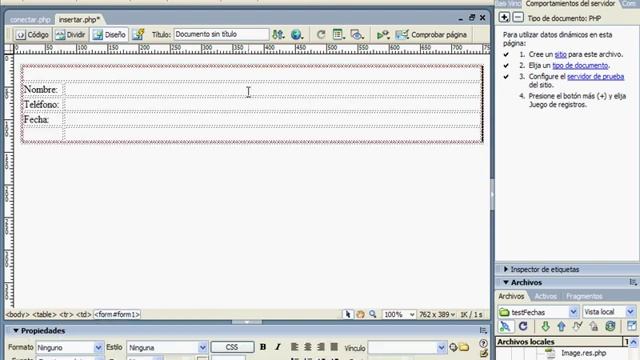Viewport: 640px width, 360px height.
Task: Open file management arrows icon in toolbar
Action: click(x=278, y=35)
